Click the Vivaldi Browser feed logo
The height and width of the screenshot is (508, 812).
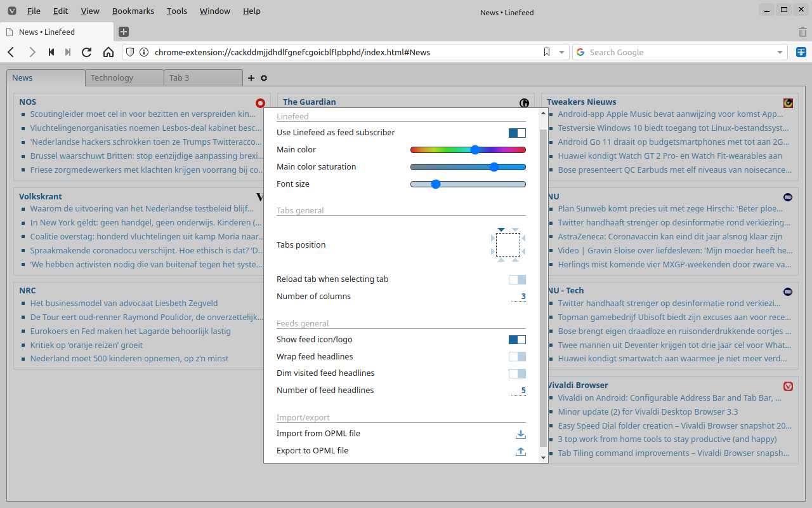point(788,386)
